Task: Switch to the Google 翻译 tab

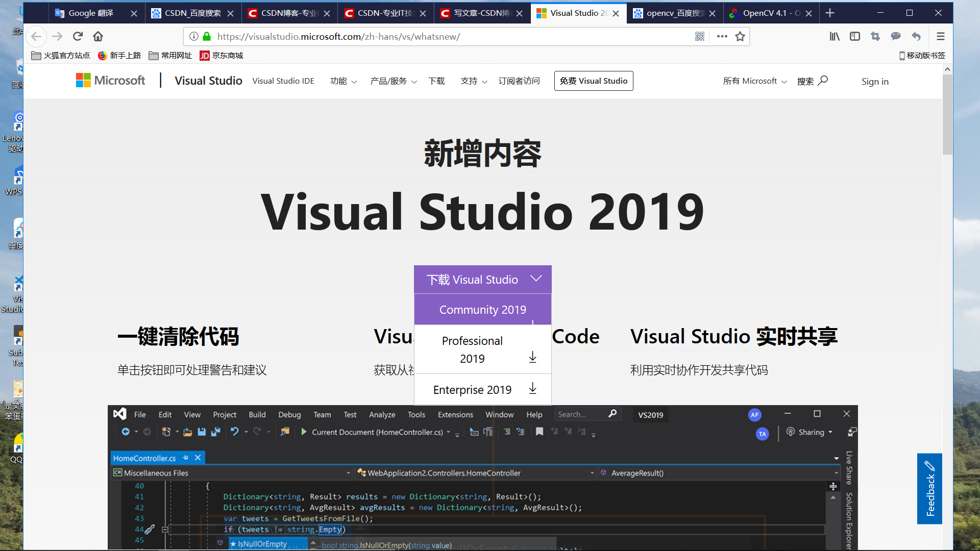Action: coord(91,13)
